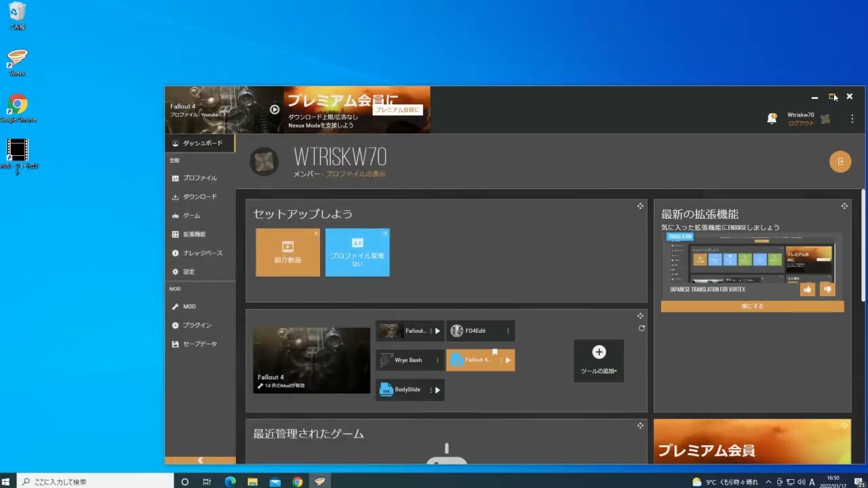Open BodySlide tool options menu

(431, 390)
